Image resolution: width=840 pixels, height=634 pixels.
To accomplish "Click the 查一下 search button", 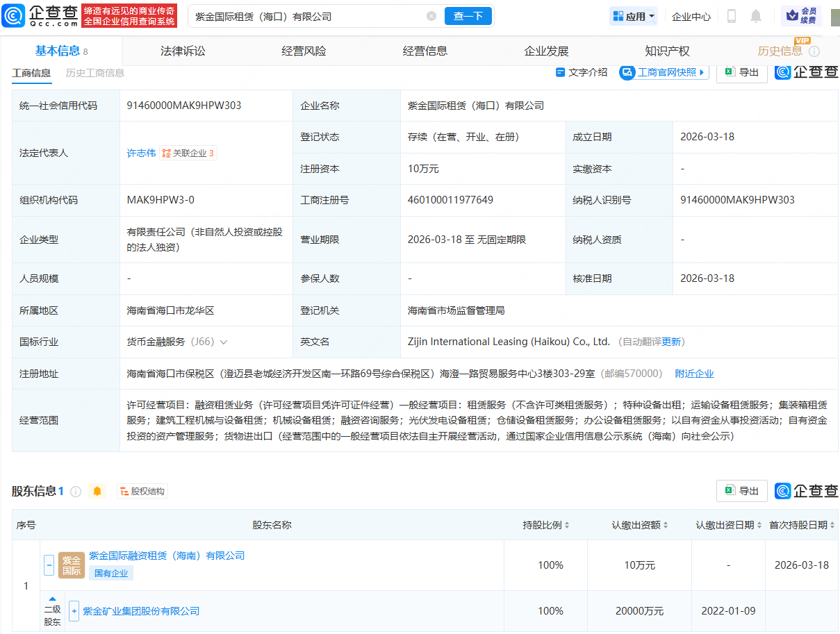I will pos(468,15).
